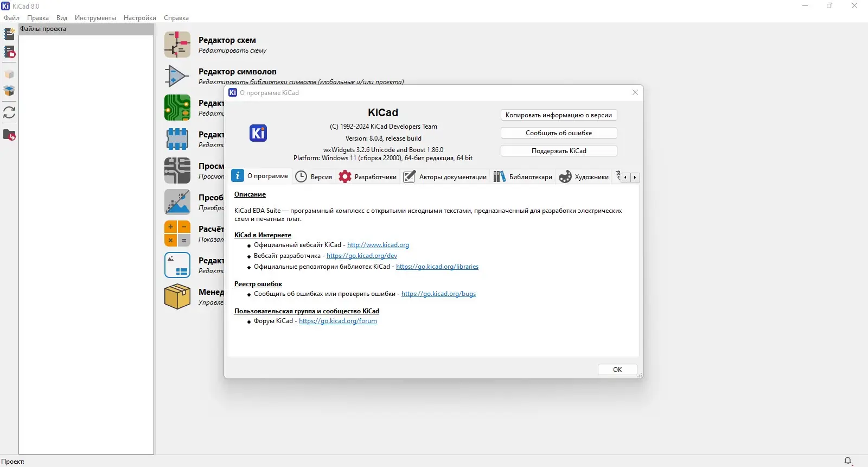Click the refresh project tree icon
The height and width of the screenshot is (467, 868).
click(x=9, y=112)
